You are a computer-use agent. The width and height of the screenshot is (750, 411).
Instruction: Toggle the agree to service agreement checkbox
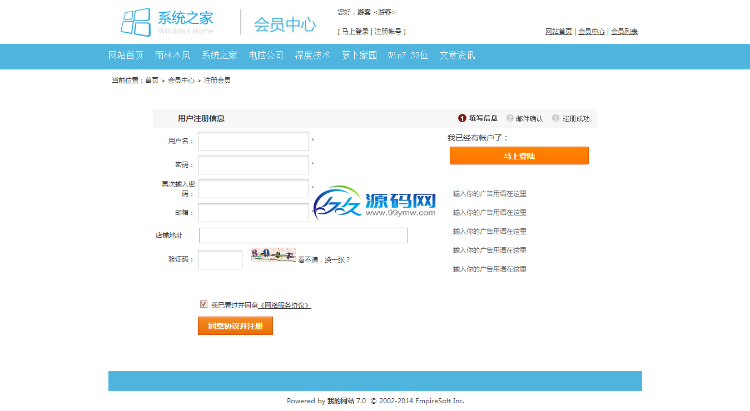(203, 304)
